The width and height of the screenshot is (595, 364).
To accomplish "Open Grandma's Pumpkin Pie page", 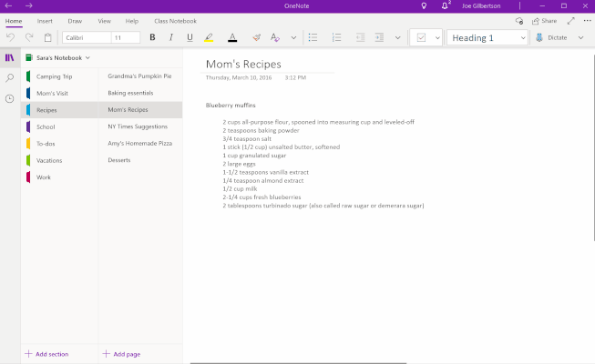I will click(x=141, y=76).
